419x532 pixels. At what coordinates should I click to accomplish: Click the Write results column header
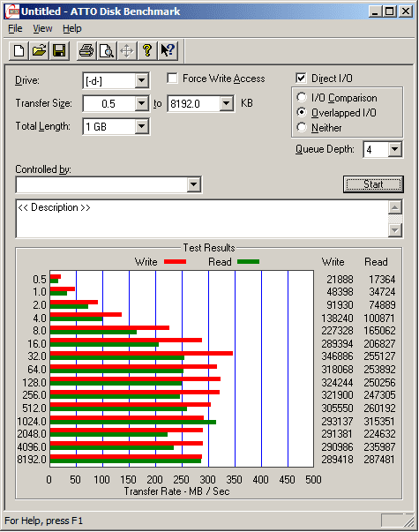(x=333, y=262)
